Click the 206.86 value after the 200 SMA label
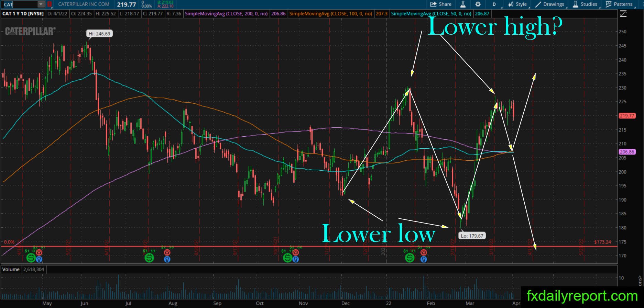 coord(278,14)
